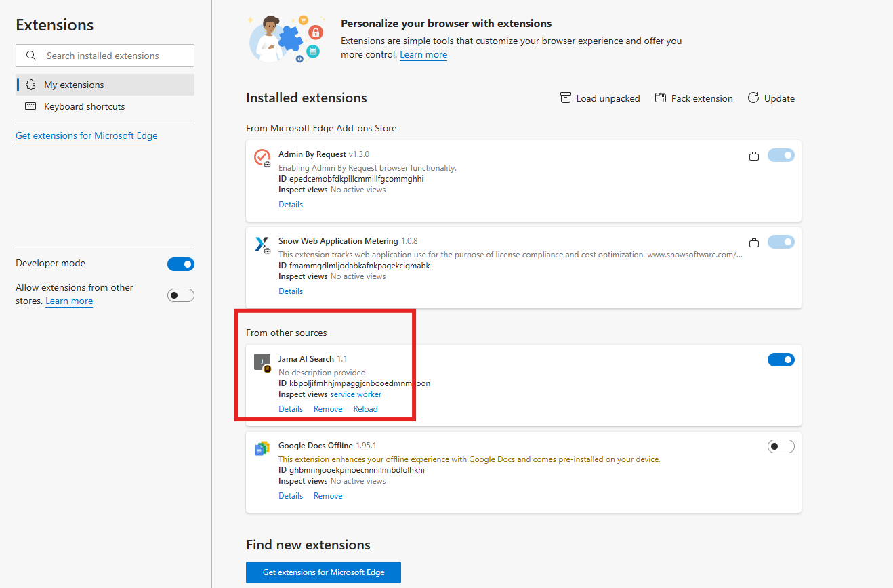Click the Google Docs Offline extension icon
Viewport: 893px width, 588px height.
(x=262, y=449)
